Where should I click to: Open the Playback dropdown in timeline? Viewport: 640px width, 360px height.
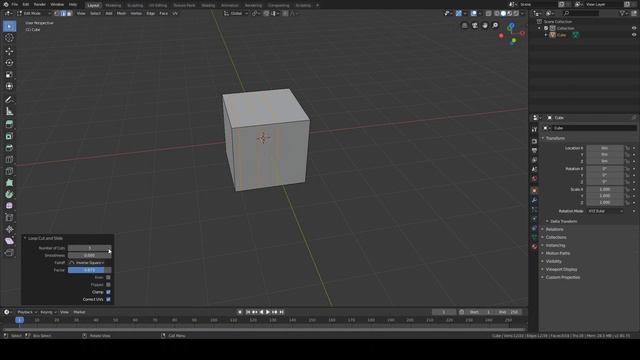click(27, 312)
